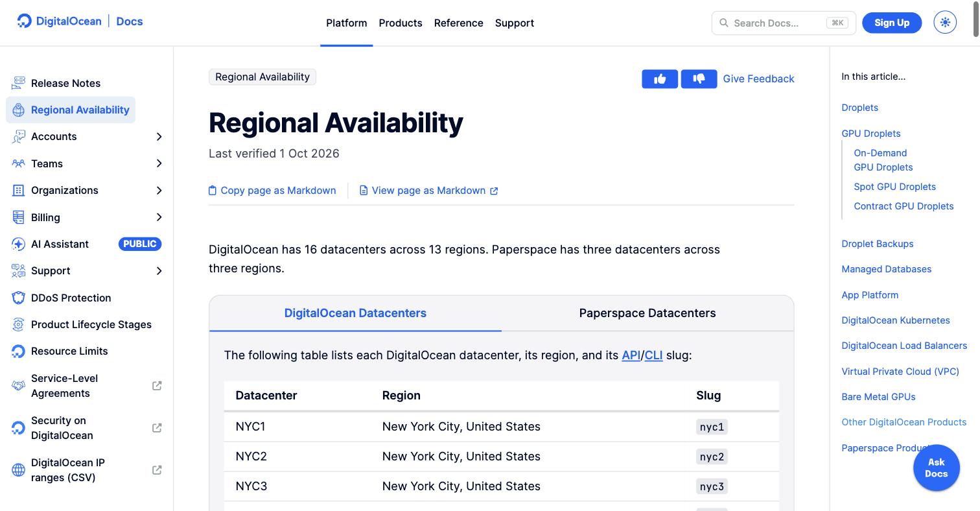Screen dimensions: 980x511
Task: Click the Sign Up button
Action: click(892, 23)
